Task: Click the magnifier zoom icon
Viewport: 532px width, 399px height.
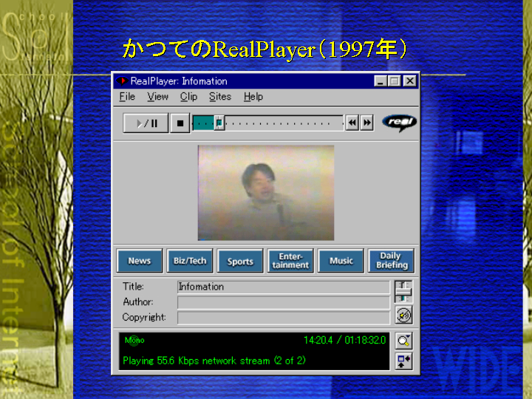Action: coord(403,341)
